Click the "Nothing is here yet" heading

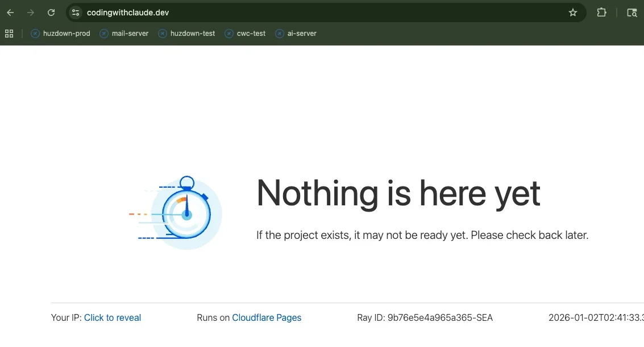tap(398, 193)
